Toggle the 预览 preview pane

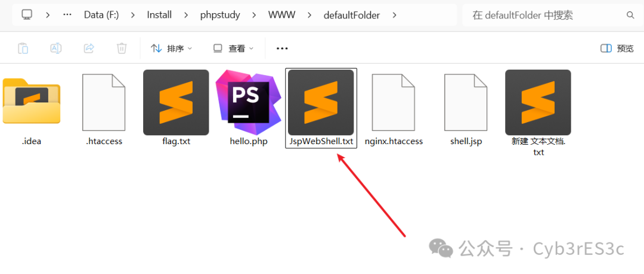[617, 48]
